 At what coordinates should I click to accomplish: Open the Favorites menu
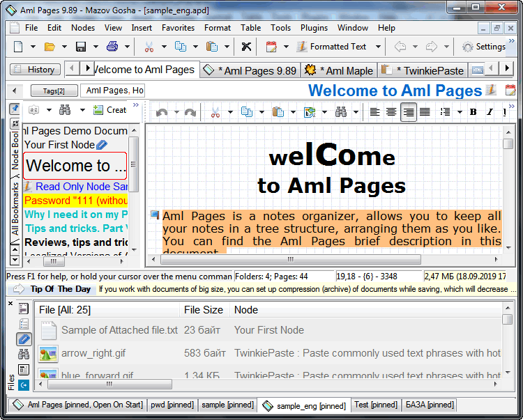(178, 28)
